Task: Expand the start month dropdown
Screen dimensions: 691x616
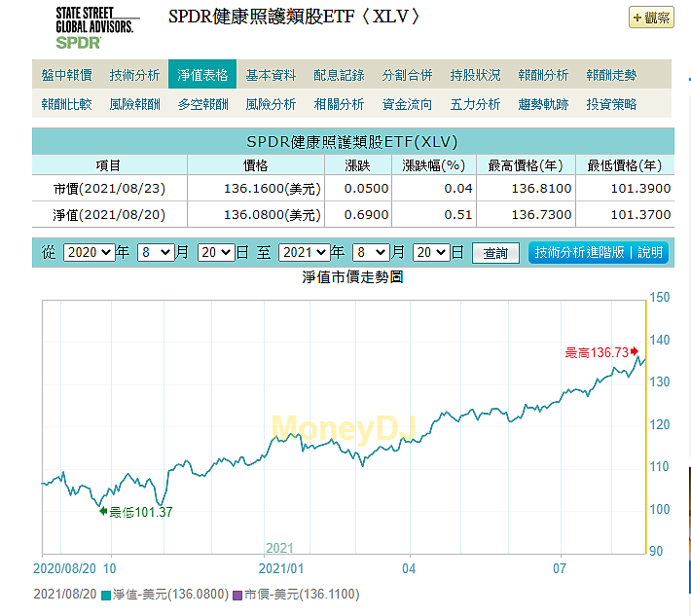Action: (156, 252)
